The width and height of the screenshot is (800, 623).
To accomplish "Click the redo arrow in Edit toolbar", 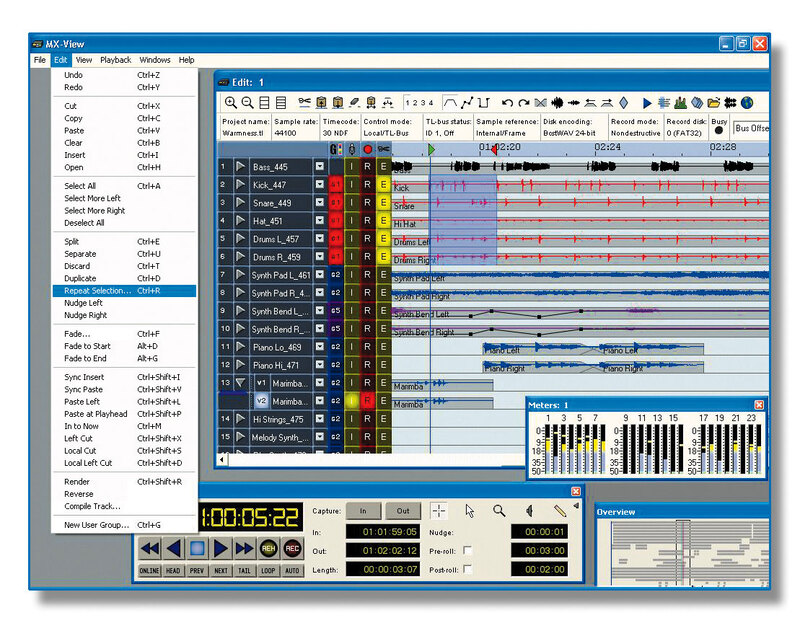I will click(x=523, y=103).
